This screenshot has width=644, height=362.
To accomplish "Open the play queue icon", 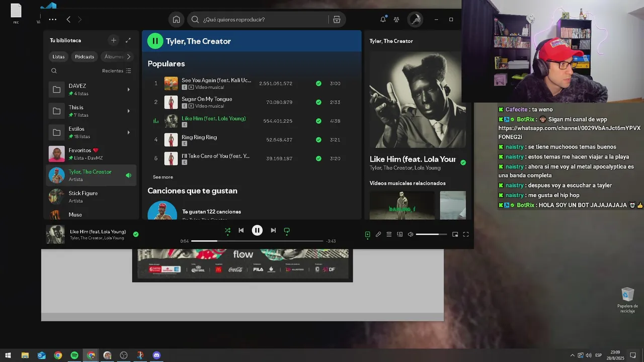I will 389,234.
